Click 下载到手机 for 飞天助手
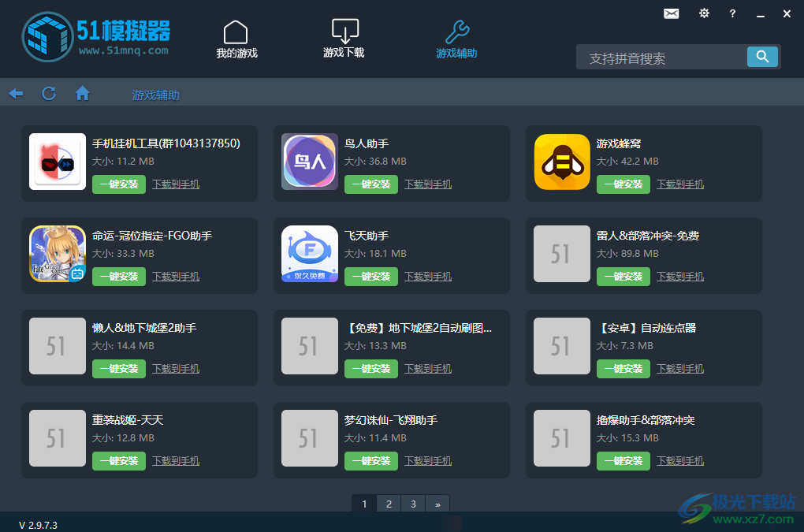 428,277
